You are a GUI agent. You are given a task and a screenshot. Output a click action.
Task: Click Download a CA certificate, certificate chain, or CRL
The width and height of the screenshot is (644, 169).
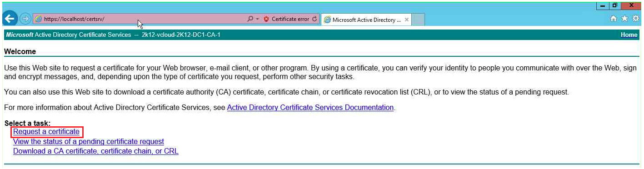pyautogui.click(x=96, y=151)
